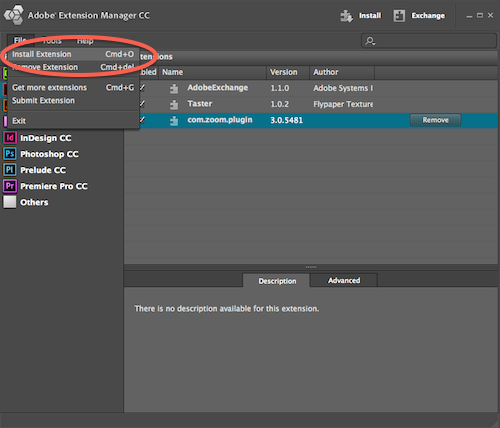500x428 pixels.
Task: Click the Remove button for com.zoom.plugin
Action: [x=435, y=120]
